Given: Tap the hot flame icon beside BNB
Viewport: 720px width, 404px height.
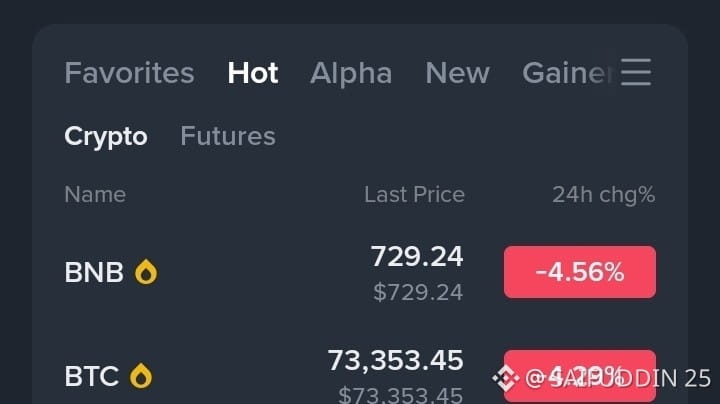Looking at the screenshot, I should (146, 272).
